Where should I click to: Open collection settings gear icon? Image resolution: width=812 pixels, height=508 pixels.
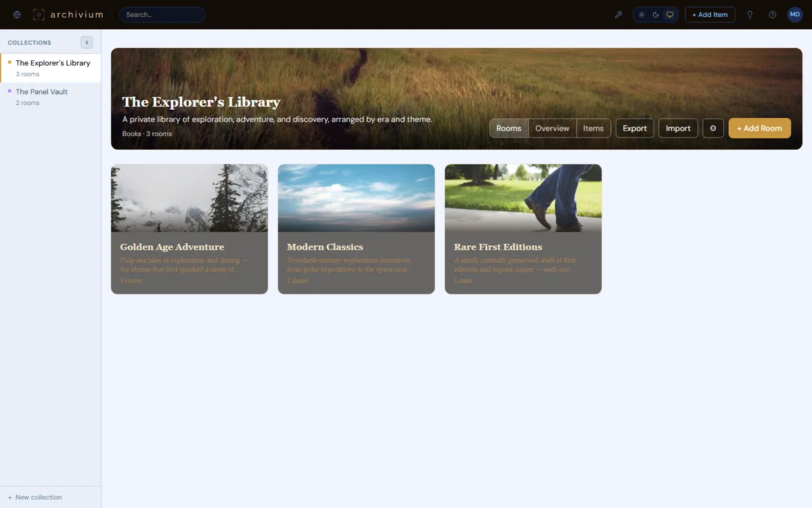tap(713, 128)
